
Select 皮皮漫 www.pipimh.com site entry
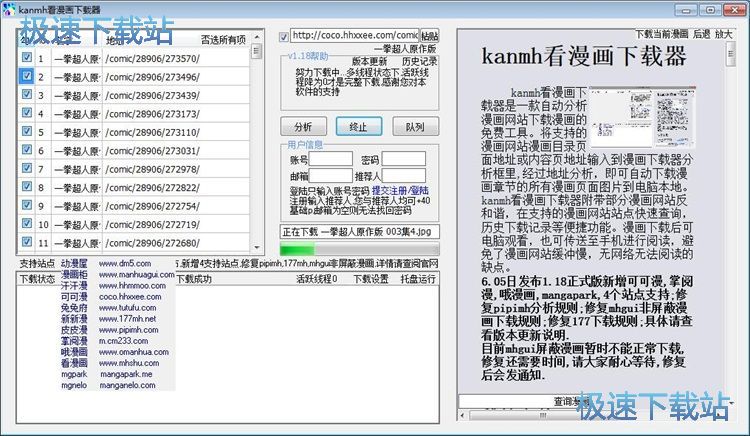tap(110, 330)
